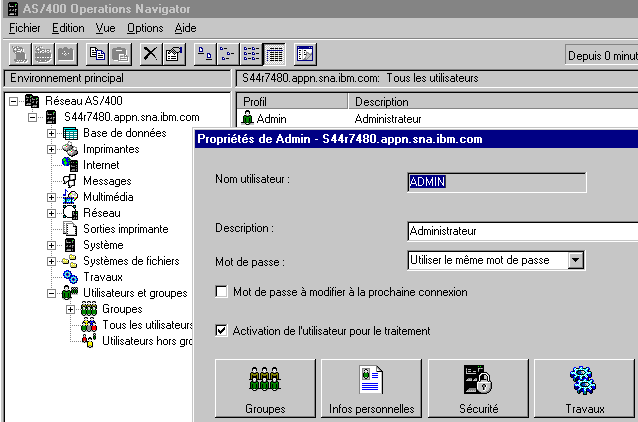This screenshot has width=638, height=422.
Task: Click the Travaux button in dialog
Action: pos(584,388)
